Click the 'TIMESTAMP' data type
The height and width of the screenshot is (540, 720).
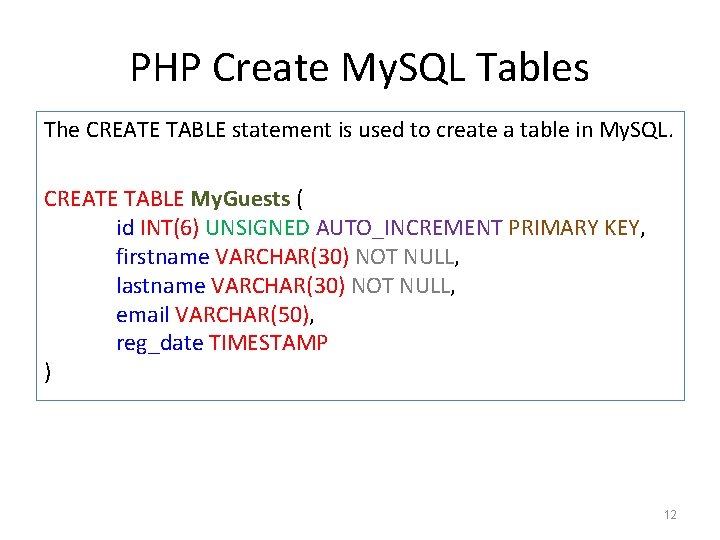pyautogui.click(x=269, y=343)
